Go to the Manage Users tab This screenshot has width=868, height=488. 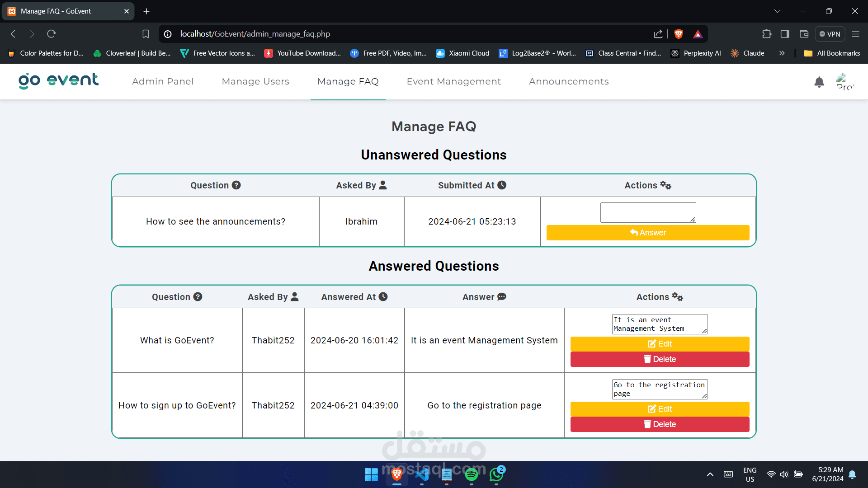tap(255, 81)
